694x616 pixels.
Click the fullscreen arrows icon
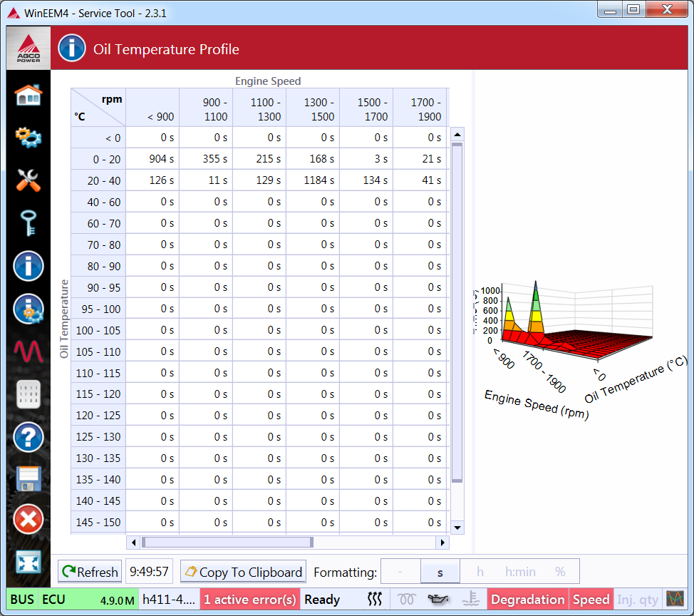pyautogui.click(x=29, y=563)
